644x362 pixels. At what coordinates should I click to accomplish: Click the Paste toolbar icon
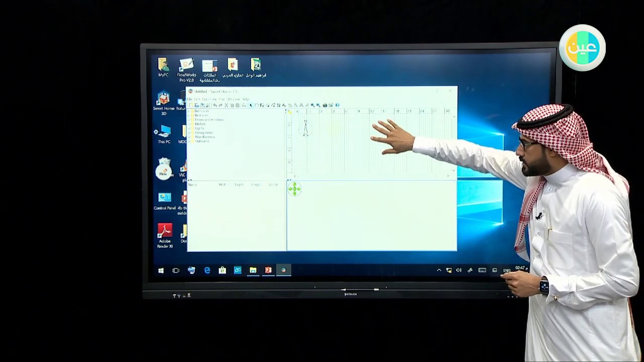coord(237,105)
